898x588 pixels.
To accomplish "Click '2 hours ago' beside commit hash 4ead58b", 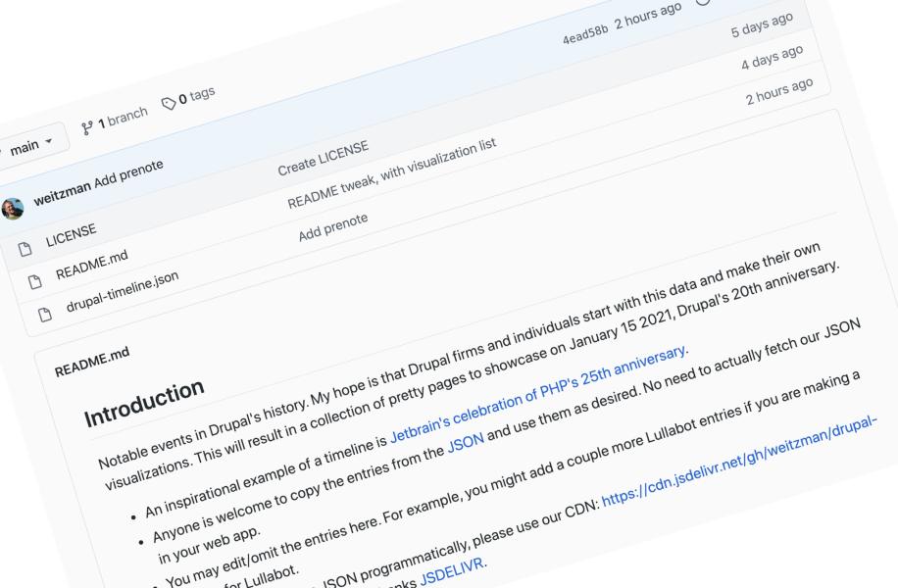I will (x=648, y=16).
